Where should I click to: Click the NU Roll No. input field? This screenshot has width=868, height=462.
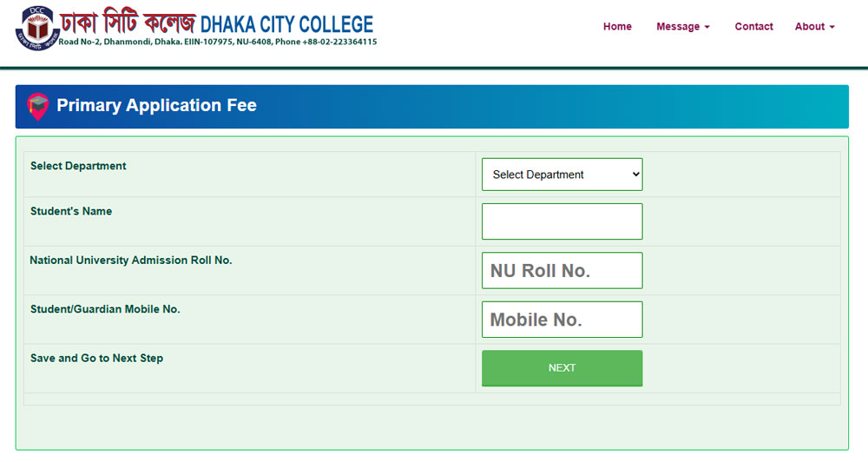[562, 271]
